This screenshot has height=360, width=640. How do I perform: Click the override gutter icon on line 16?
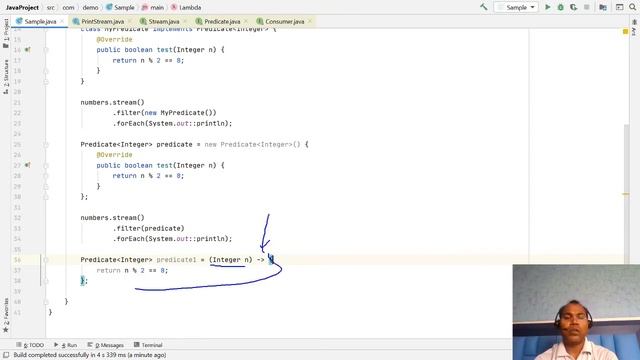point(27,50)
